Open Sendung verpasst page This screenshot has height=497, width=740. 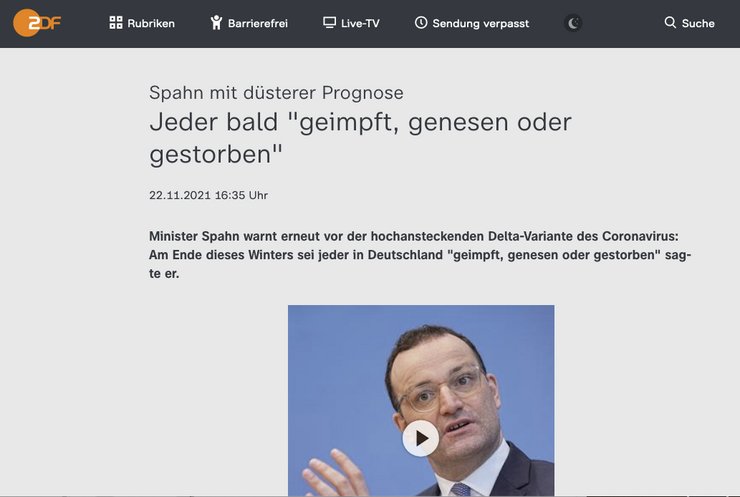pyautogui.click(x=472, y=23)
